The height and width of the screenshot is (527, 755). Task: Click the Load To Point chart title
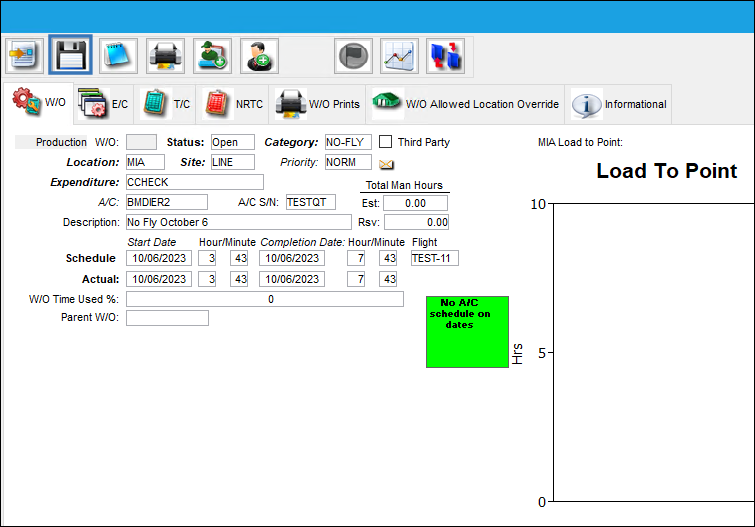pyautogui.click(x=666, y=171)
